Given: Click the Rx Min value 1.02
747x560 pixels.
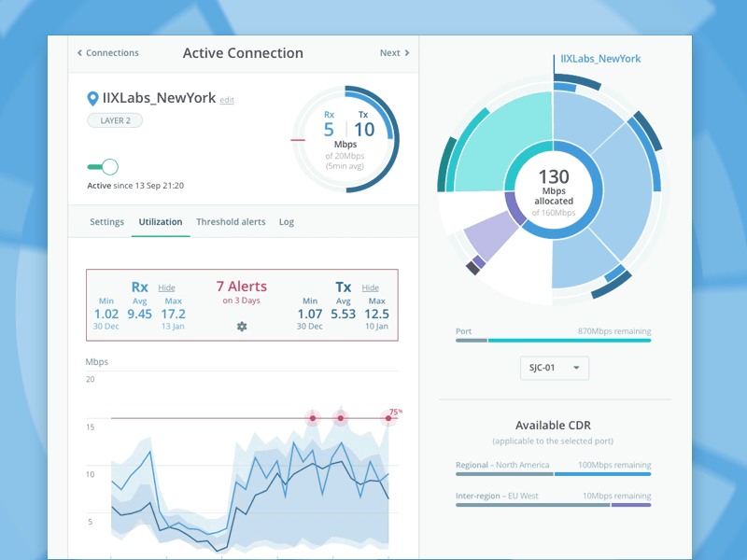Looking at the screenshot, I should pyautogui.click(x=106, y=314).
